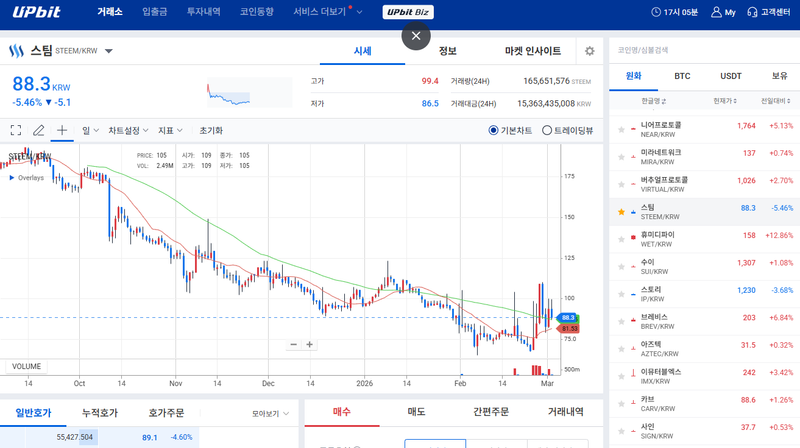Select the crosshair cursor tool
The height and width of the screenshot is (448, 800).
click(62, 130)
